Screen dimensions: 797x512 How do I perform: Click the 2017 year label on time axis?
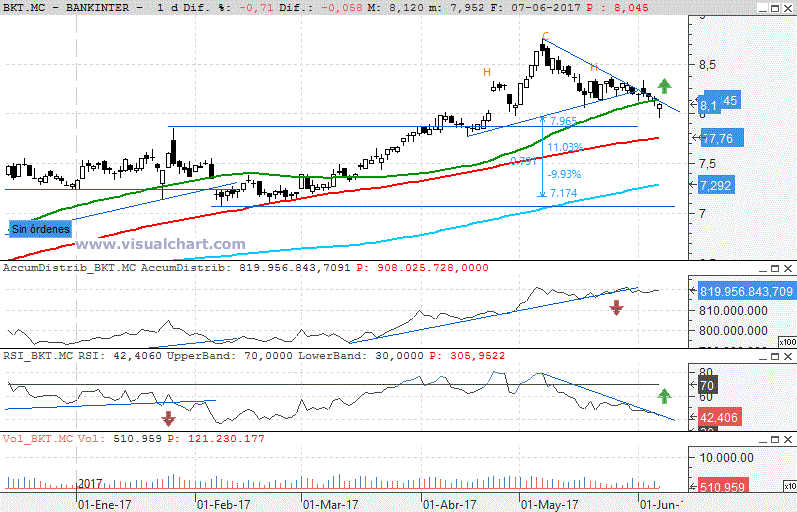point(90,483)
